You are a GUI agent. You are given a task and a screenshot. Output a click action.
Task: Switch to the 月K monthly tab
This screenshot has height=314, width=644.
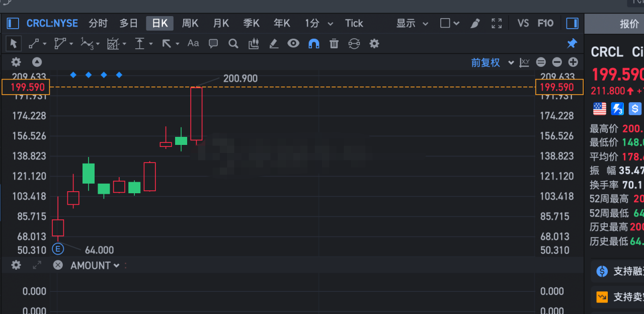[221, 23]
